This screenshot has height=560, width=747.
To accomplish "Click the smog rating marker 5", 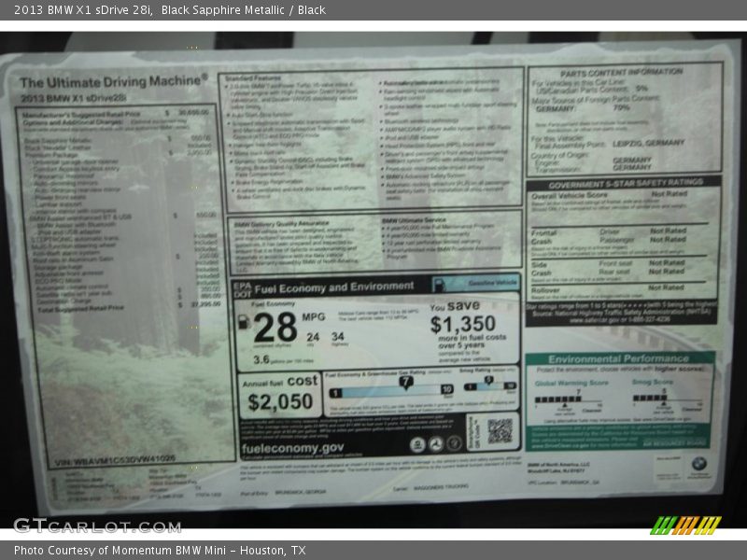I will (x=488, y=380).
